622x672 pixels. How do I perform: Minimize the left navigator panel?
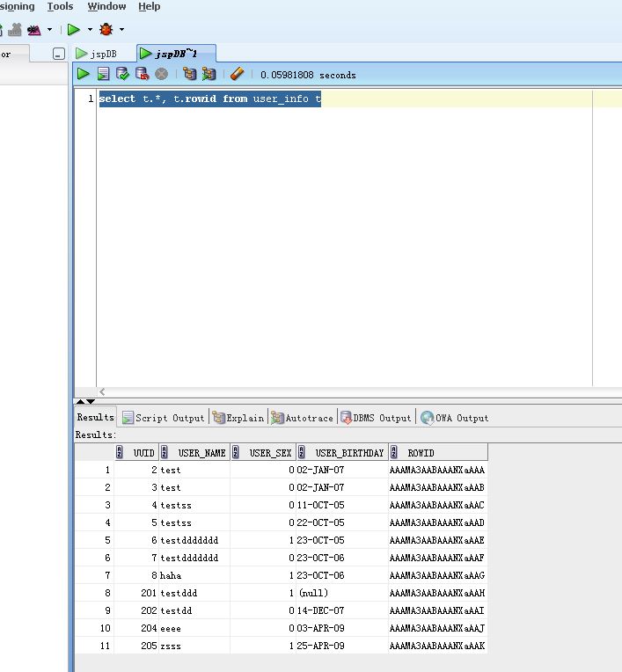(59, 54)
